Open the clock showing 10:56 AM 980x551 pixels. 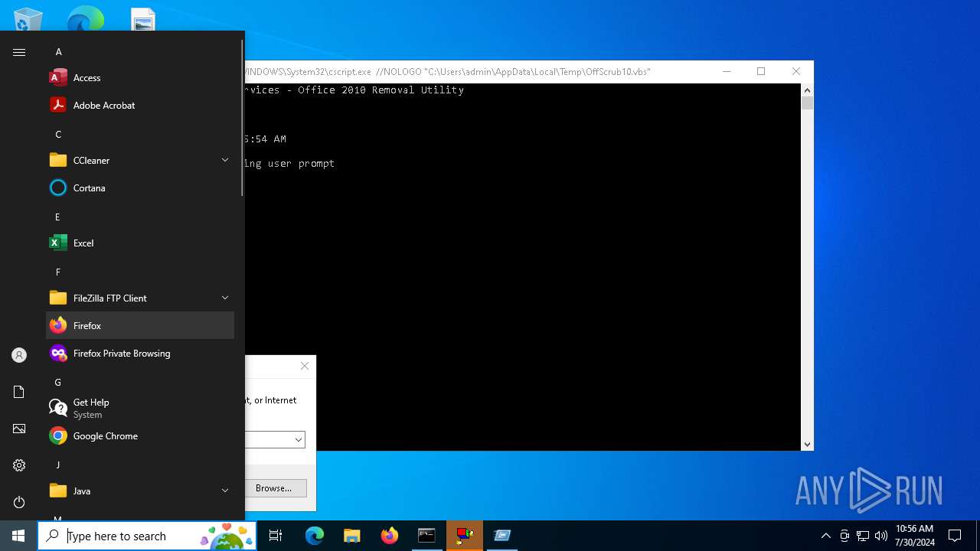click(914, 535)
